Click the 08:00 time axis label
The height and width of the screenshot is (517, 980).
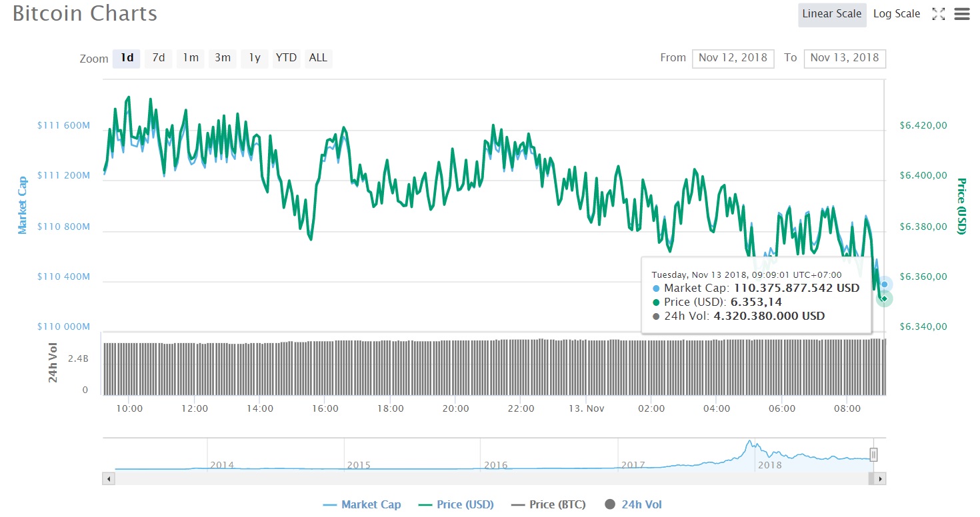tap(848, 408)
